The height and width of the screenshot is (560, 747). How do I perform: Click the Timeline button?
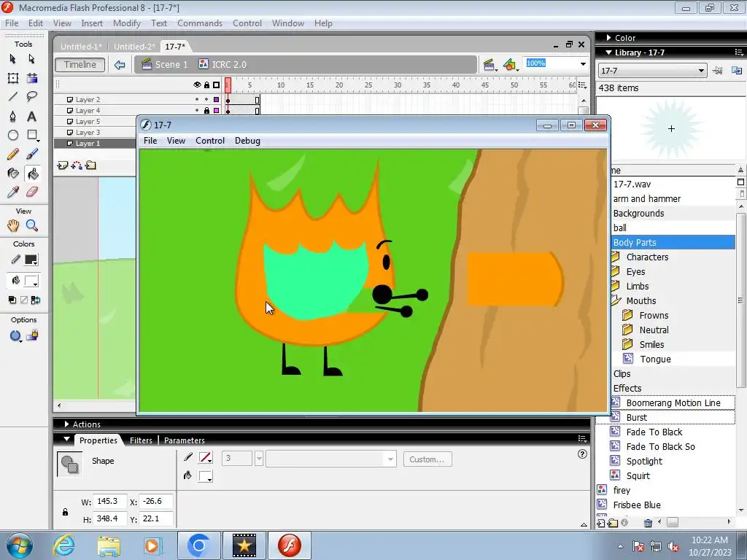pos(80,65)
